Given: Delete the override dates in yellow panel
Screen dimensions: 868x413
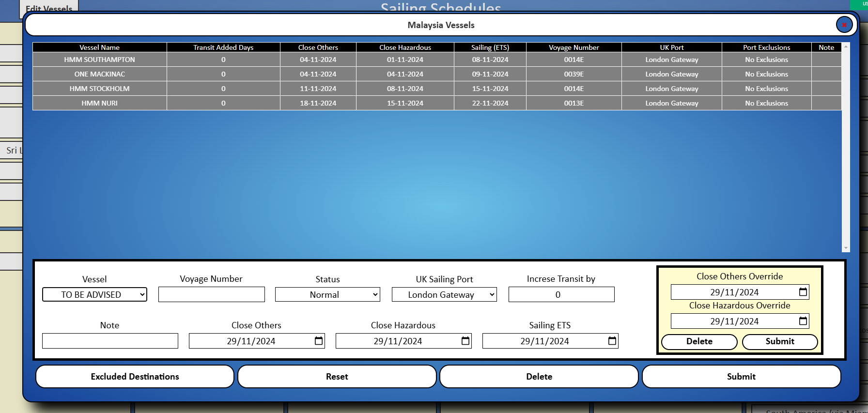Looking at the screenshot, I should coord(699,341).
